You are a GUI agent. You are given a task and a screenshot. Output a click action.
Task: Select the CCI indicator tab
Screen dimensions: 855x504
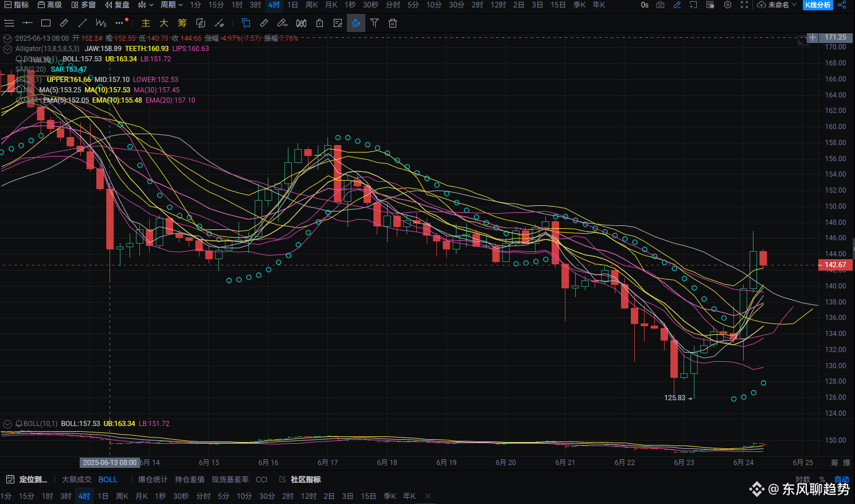(261, 479)
